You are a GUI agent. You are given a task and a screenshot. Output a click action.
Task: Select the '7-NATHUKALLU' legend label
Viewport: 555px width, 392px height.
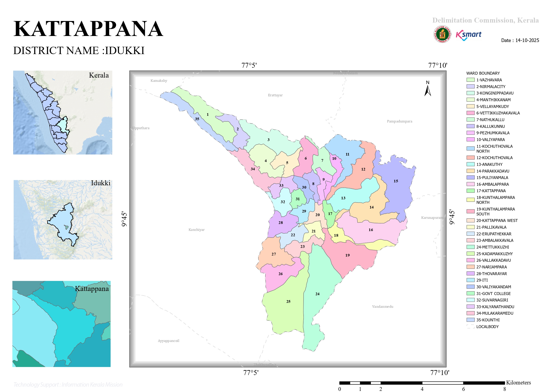pos(490,120)
